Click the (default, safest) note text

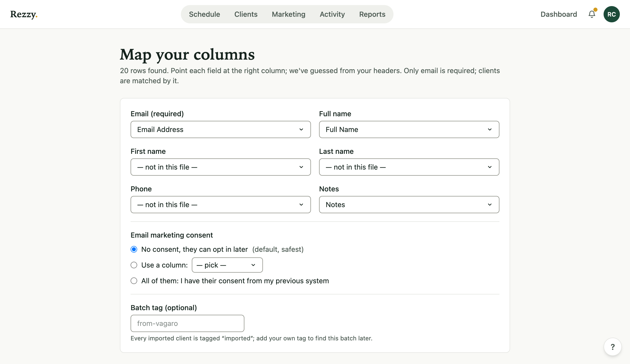pos(278,249)
